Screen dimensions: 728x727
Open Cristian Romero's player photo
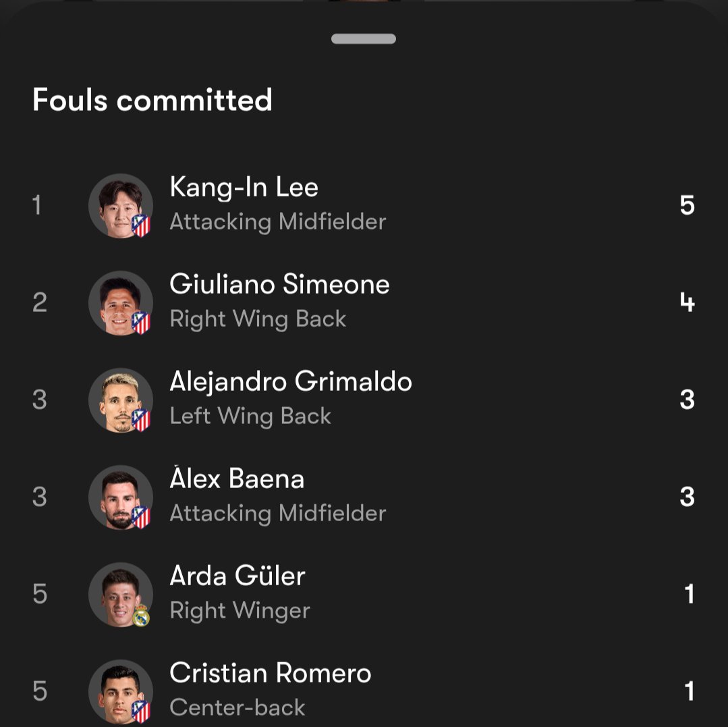coord(121,692)
